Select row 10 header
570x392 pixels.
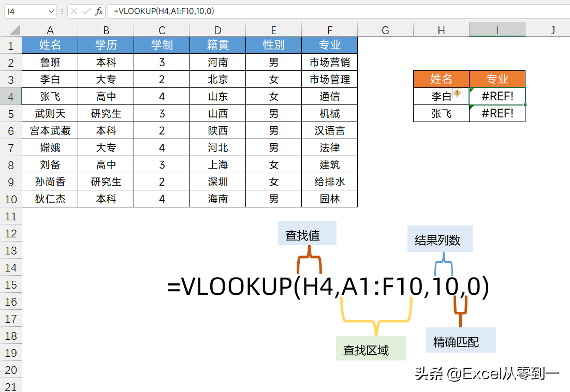pyautogui.click(x=11, y=199)
